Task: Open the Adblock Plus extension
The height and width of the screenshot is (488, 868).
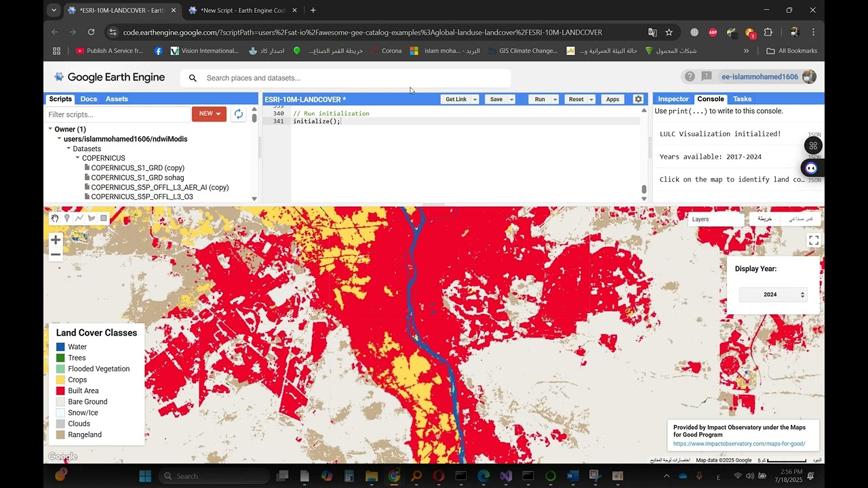Action: [713, 32]
